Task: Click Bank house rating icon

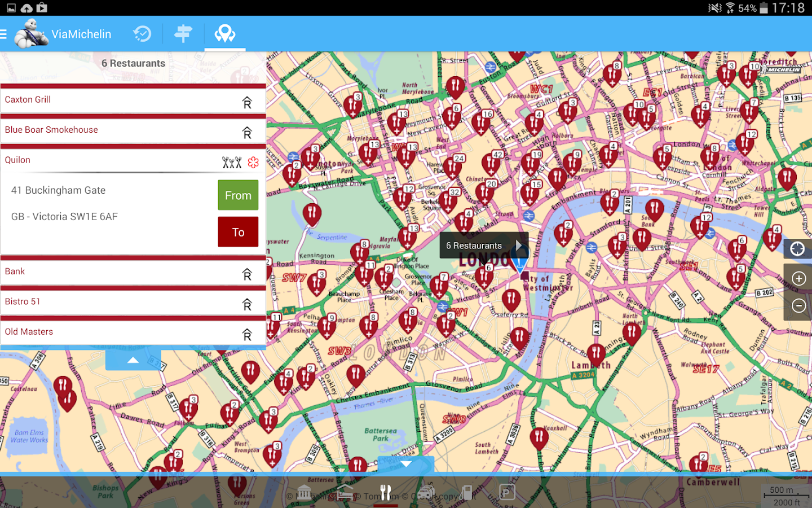Action: (x=247, y=274)
